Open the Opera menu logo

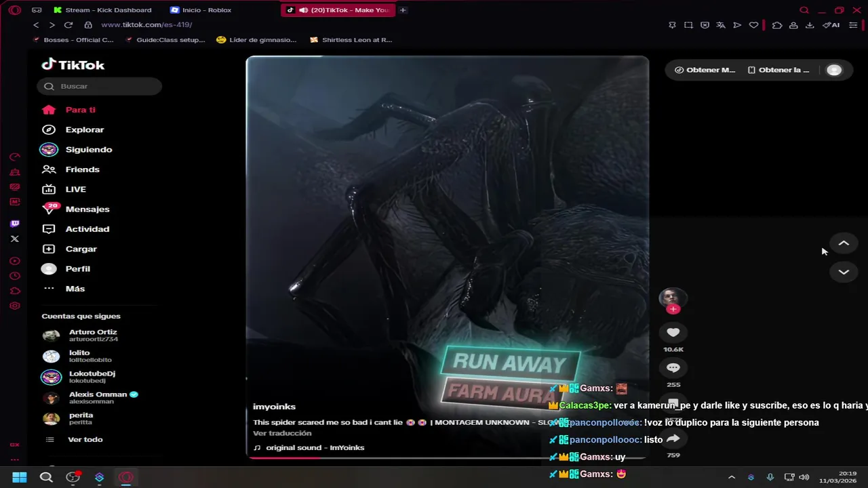(14, 10)
